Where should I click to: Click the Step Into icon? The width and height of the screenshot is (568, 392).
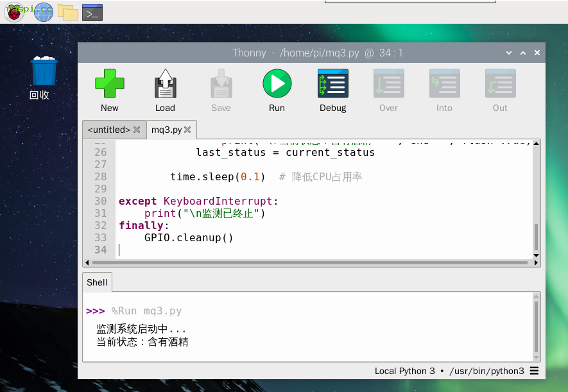point(444,84)
